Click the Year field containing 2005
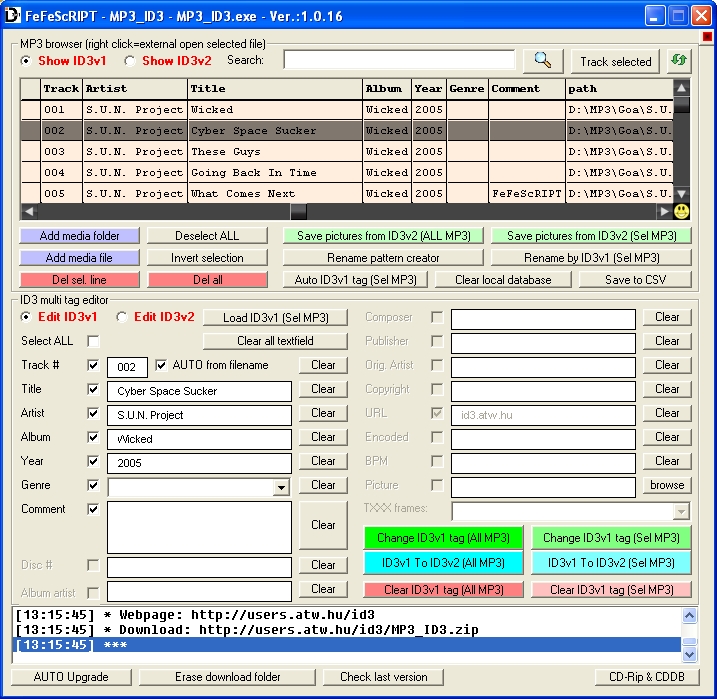 click(x=199, y=463)
